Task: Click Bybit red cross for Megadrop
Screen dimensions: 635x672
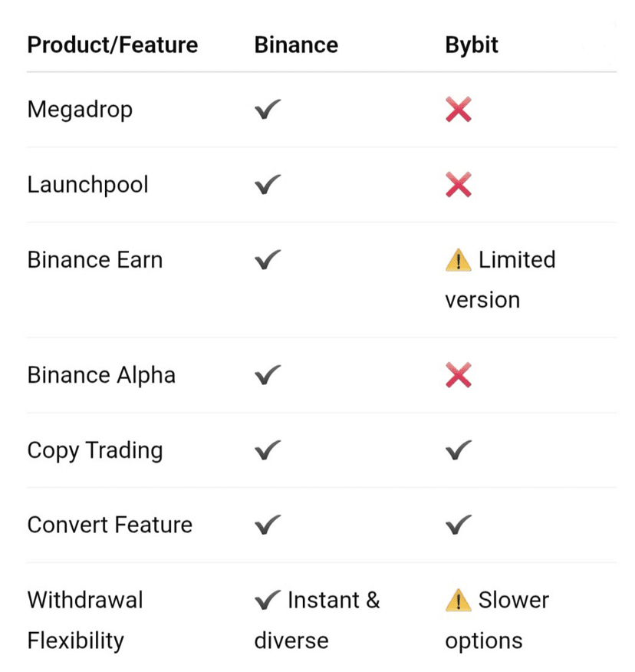Action: click(458, 110)
